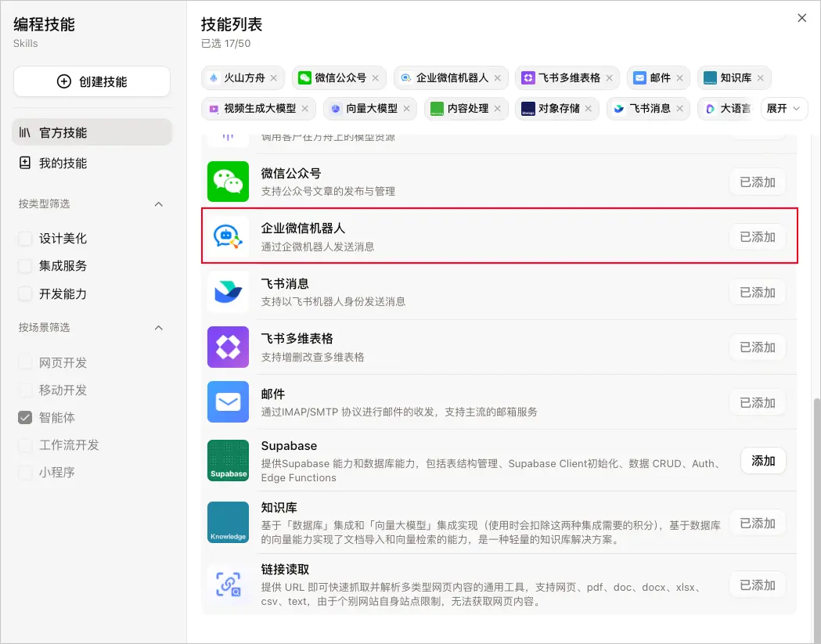The height and width of the screenshot is (644, 821).
Task: Click 已添加 for 知识库
Action: [757, 523]
